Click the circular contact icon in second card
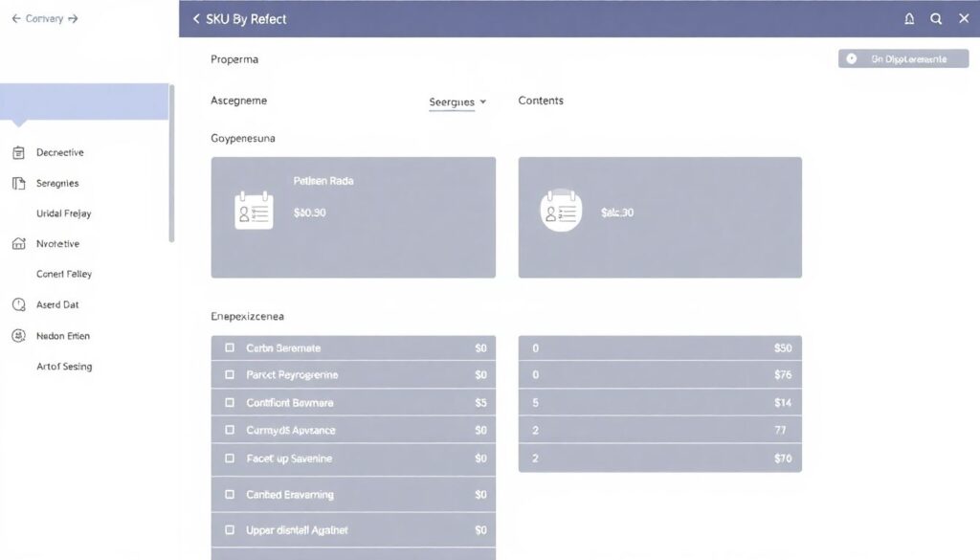Image resolution: width=980 pixels, height=560 pixels. (x=561, y=212)
